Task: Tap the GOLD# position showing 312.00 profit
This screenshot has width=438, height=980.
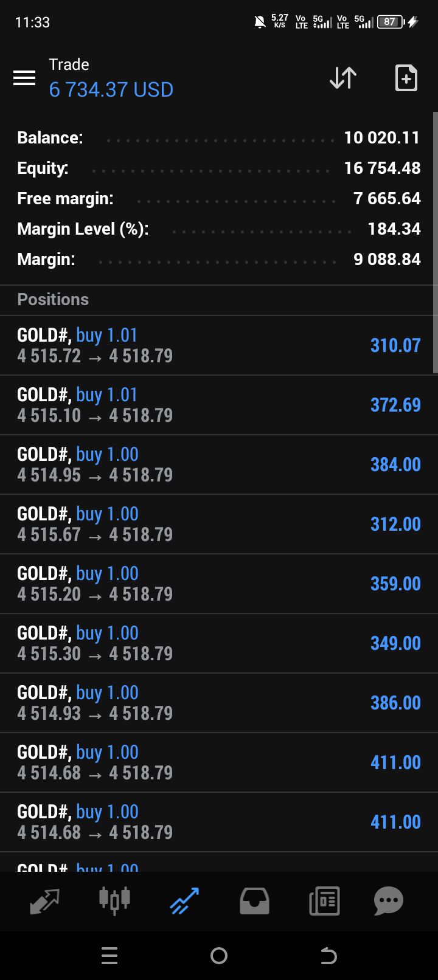Action: coord(219,524)
